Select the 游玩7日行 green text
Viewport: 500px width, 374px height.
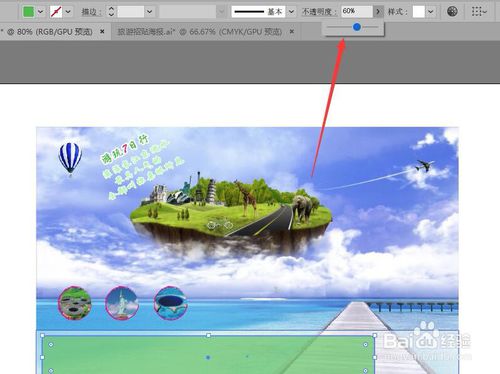[125, 150]
